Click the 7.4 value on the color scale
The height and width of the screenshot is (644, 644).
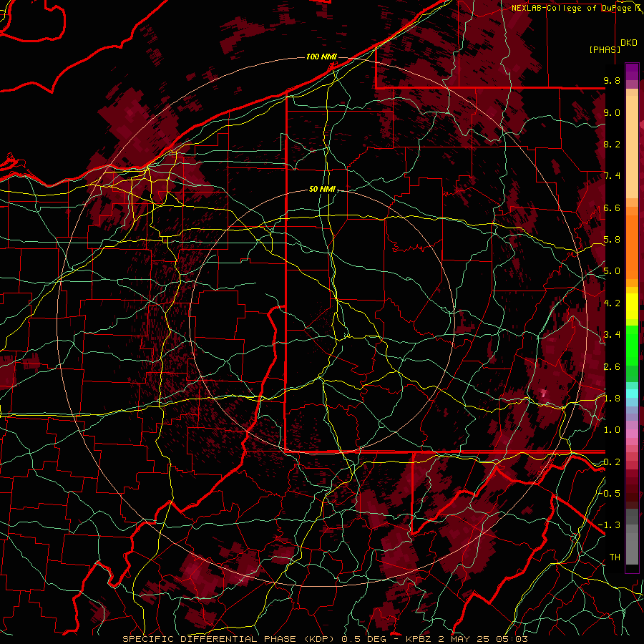612,176
